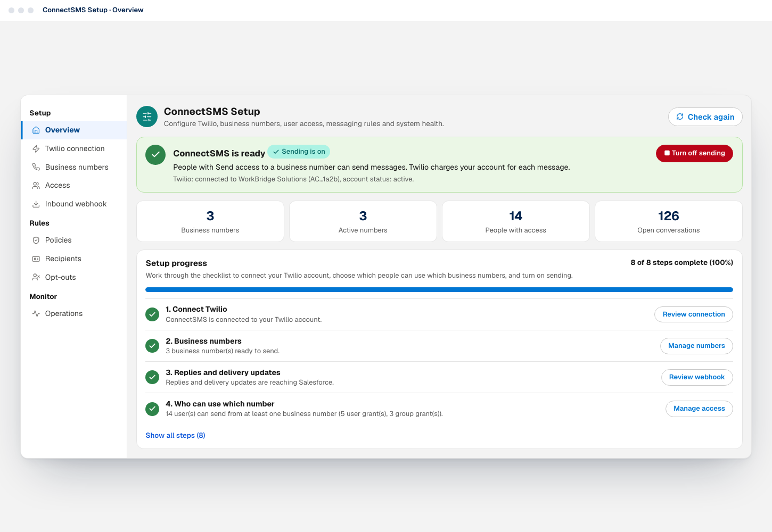
Task: Click '3 business number(s) ready to send.' text
Action: [223, 351]
